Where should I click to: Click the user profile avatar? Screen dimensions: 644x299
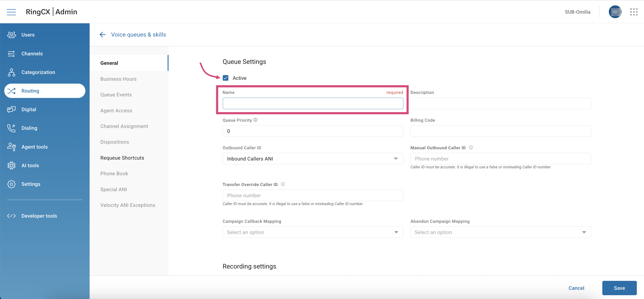(615, 12)
